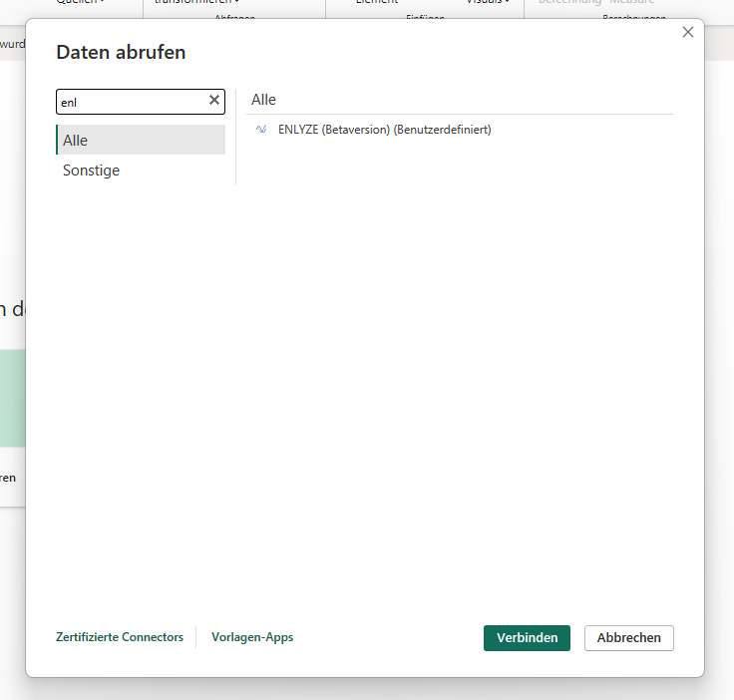The image size is (734, 700).
Task: Expand the Quellen dropdown in the ribbon
Action: coord(81,3)
